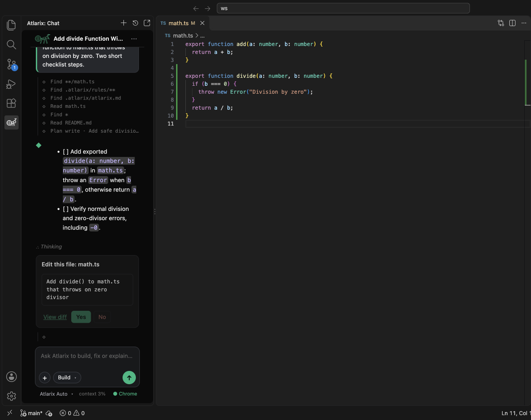The width and height of the screenshot is (531, 420).
Task: Click the Thinking status label
Action: click(x=49, y=247)
